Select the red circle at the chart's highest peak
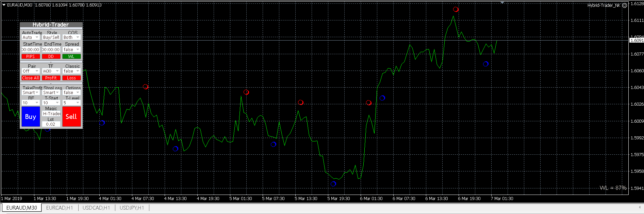This screenshot has height=214, width=644. click(456, 9)
